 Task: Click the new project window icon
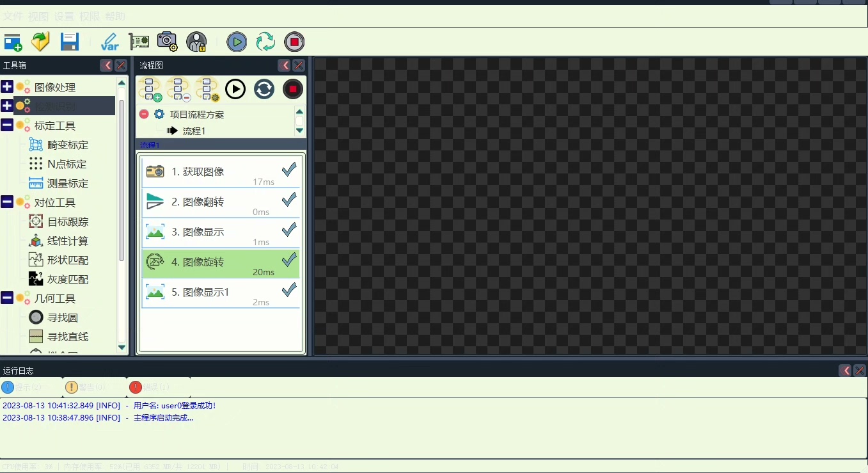[x=13, y=42]
